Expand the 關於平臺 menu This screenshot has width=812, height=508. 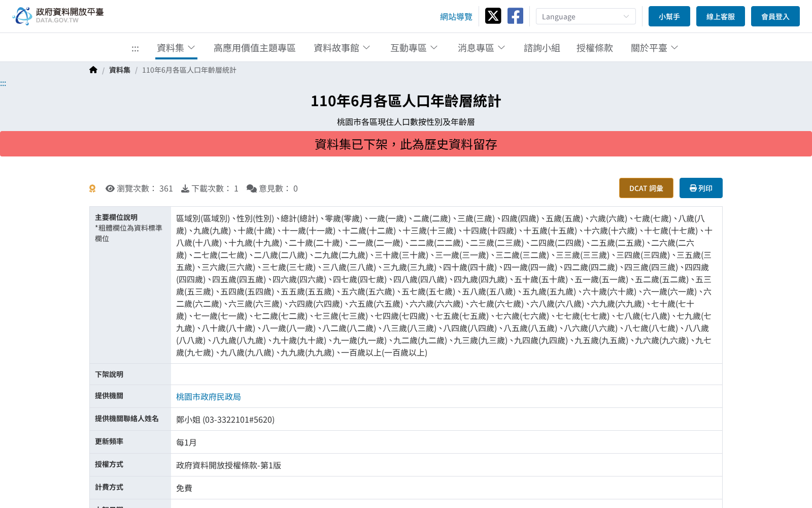point(655,48)
